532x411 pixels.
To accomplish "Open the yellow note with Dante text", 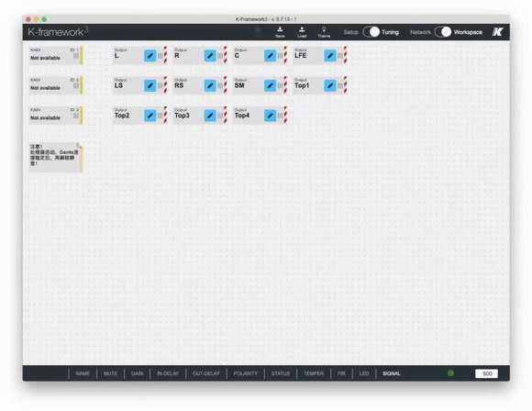I will (56, 158).
